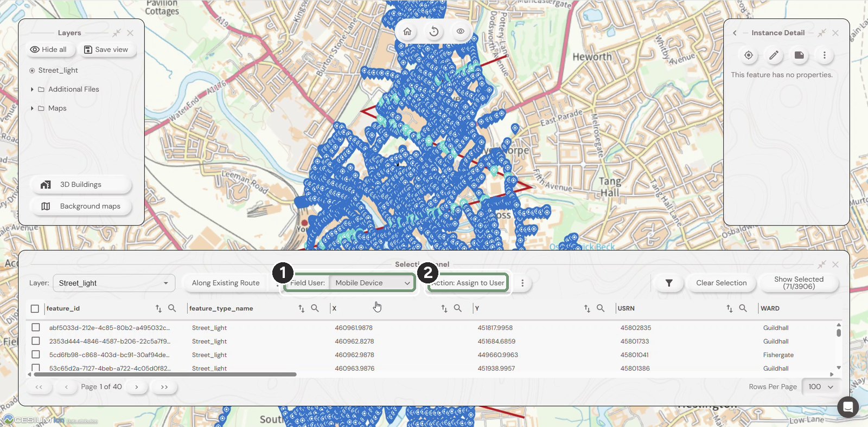Viewport: 868px width, 427px height.
Task: Click the home view icon on map
Action: [x=407, y=31]
